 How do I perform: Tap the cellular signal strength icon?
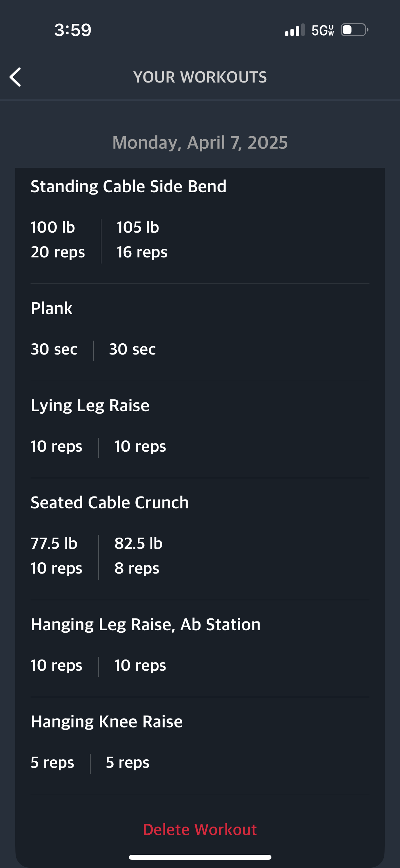pos(294,30)
